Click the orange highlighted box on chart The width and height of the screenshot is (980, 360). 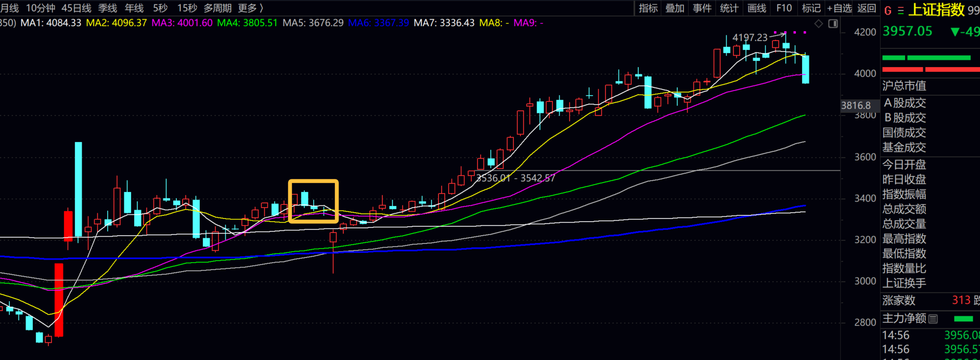(x=314, y=201)
